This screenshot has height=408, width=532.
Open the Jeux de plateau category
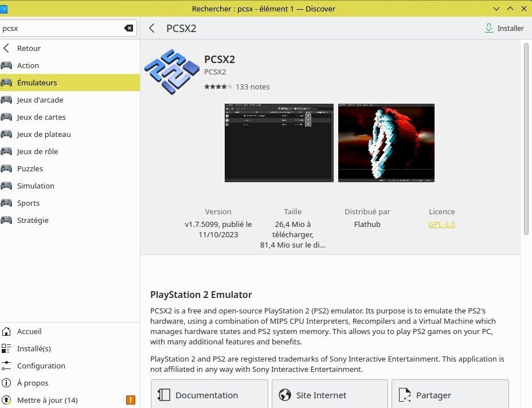pyautogui.click(x=69, y=134)
